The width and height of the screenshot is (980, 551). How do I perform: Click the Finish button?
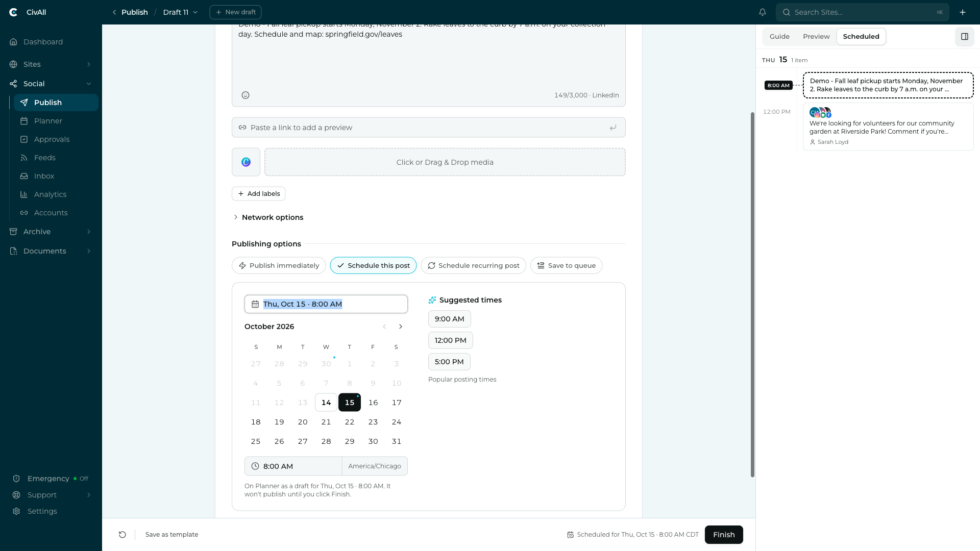(724, 535)
